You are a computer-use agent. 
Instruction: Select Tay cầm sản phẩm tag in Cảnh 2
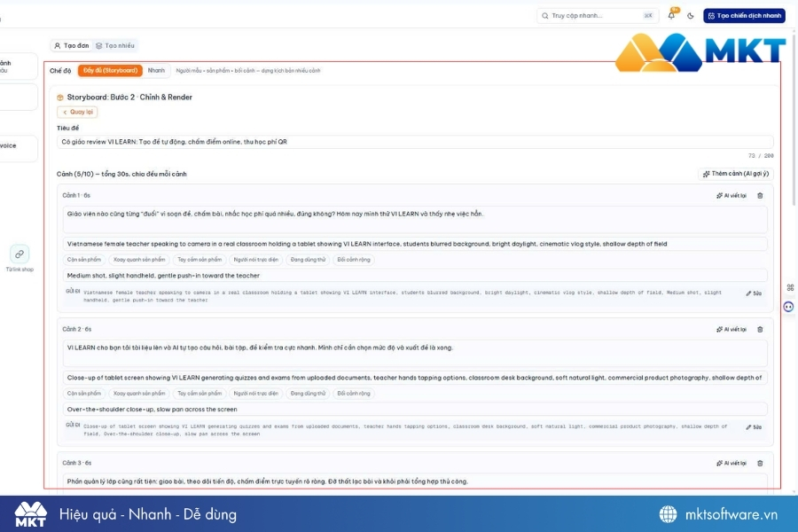point(199,394)
